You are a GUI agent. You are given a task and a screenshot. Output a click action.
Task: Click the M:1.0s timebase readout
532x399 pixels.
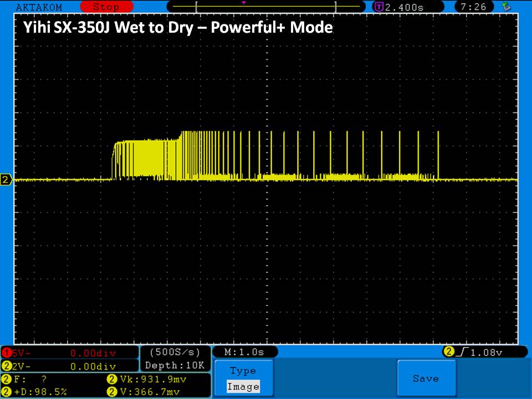pos(244,352)
